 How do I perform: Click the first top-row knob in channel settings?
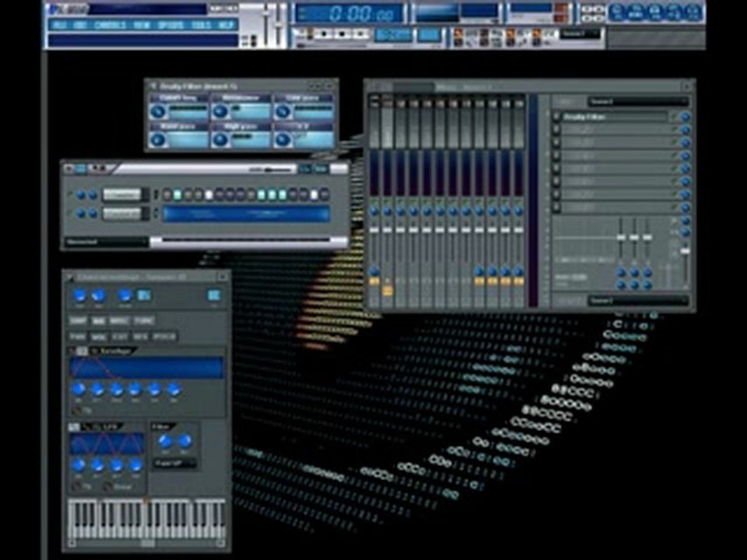pos(79,296)
